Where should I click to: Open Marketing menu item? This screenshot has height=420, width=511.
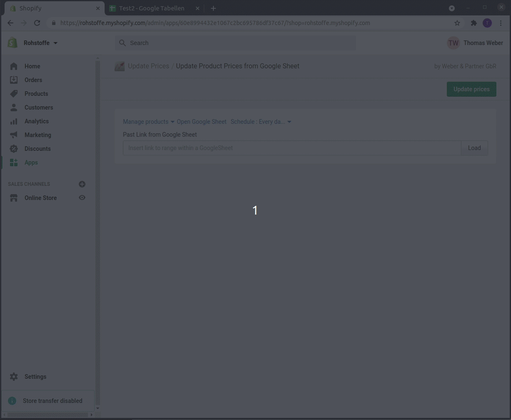(x=38, y=135)
